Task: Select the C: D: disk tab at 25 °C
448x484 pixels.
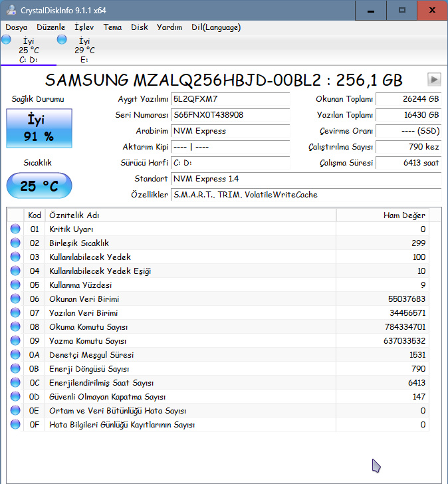Action: tap(29, 50)
